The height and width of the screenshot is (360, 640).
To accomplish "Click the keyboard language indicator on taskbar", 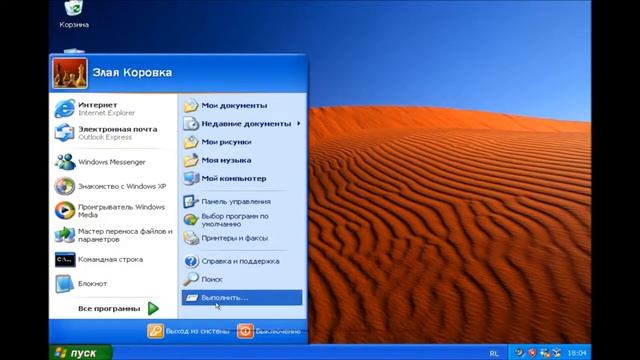I will pyautogui.click(x=494, y=353).
